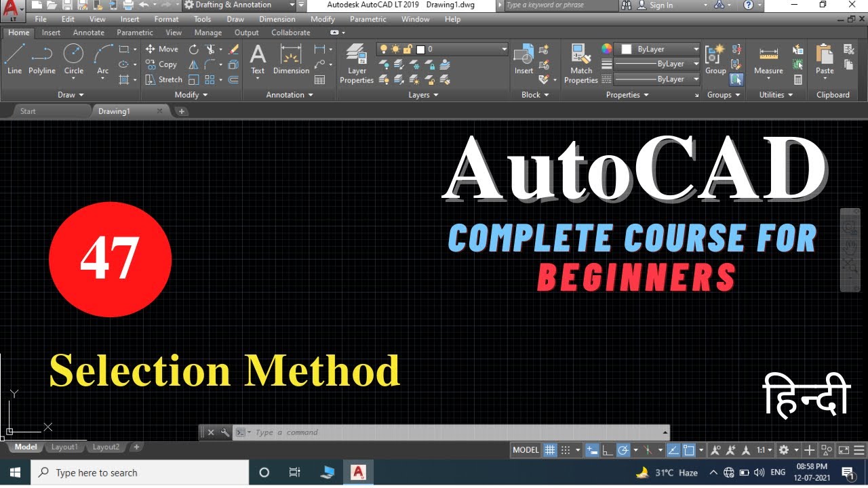
Task: Click the Group tool icon
Action: (715, 58)
